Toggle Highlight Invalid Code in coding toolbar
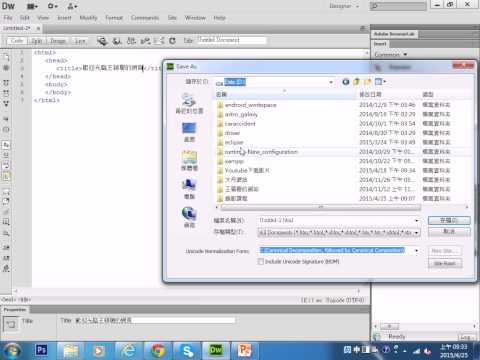Screen dimensions: 480x360 click(x=6, y=155)
